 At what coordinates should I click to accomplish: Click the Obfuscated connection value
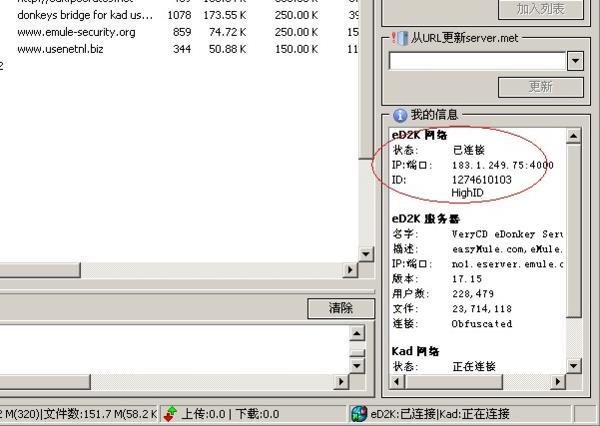[x=482, y=323]
